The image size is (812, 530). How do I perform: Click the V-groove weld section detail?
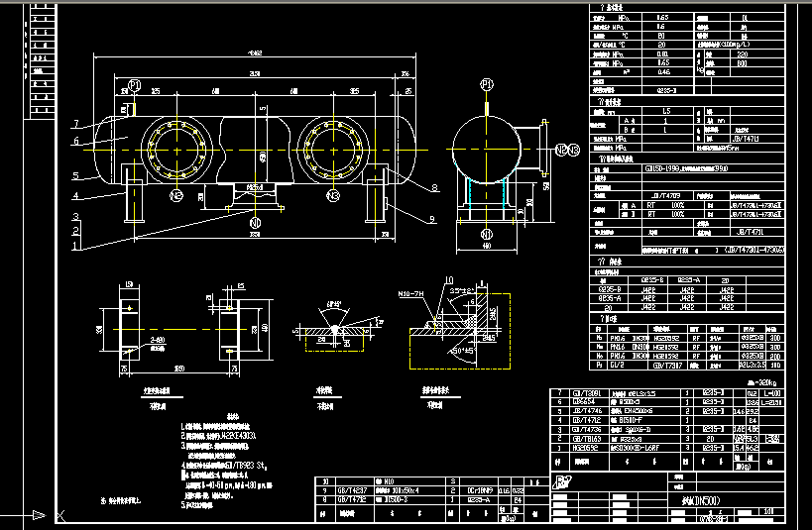coord(335,329)
